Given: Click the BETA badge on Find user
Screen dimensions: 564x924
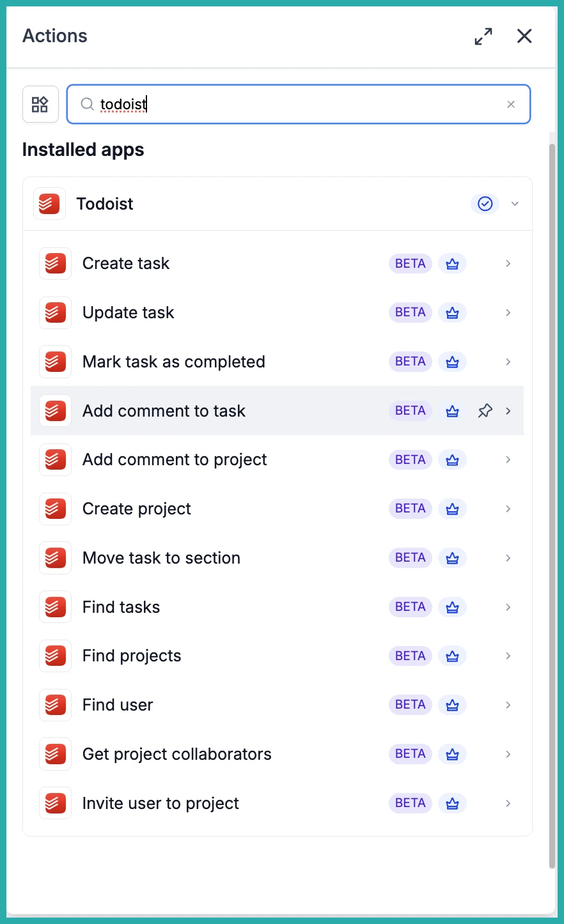Looking at the screenshot, I should click(411, 705).
